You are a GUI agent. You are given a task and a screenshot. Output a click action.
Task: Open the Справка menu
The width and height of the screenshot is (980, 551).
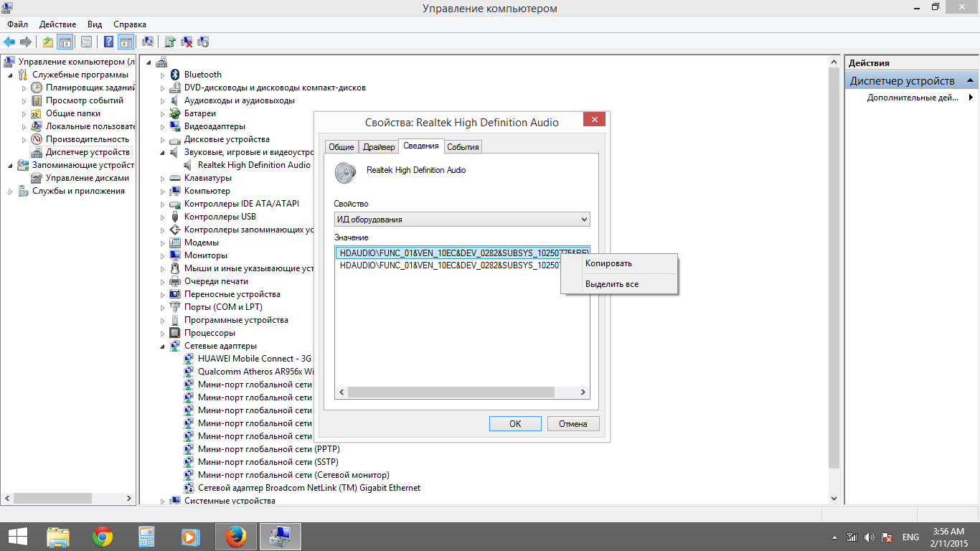pyautogui.click(x=130, y=24)
